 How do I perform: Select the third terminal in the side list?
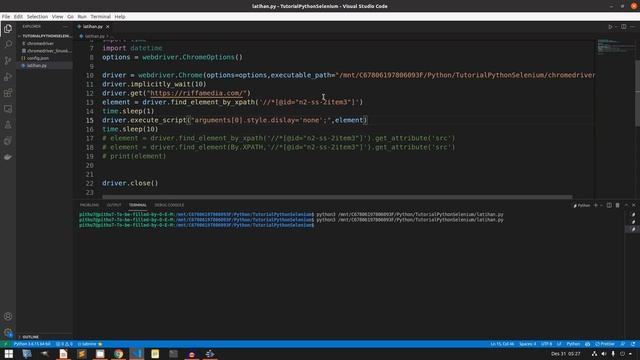(x=633, y=229)
